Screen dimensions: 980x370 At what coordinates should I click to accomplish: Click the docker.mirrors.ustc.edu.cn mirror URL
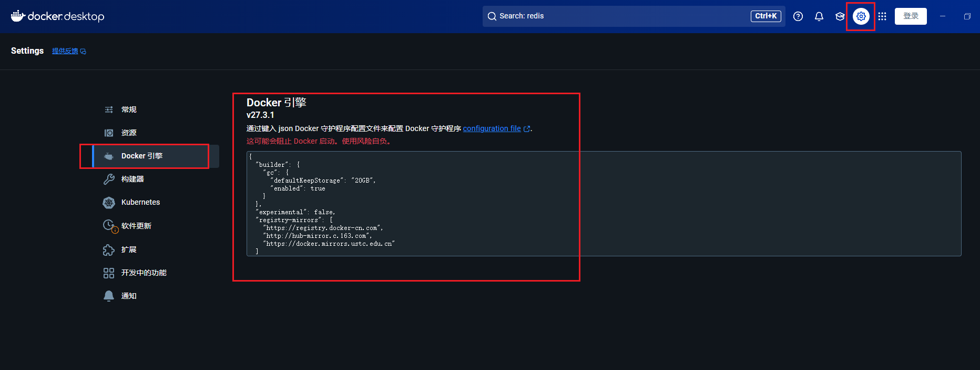pyautogui.click(x=329, y=244)
